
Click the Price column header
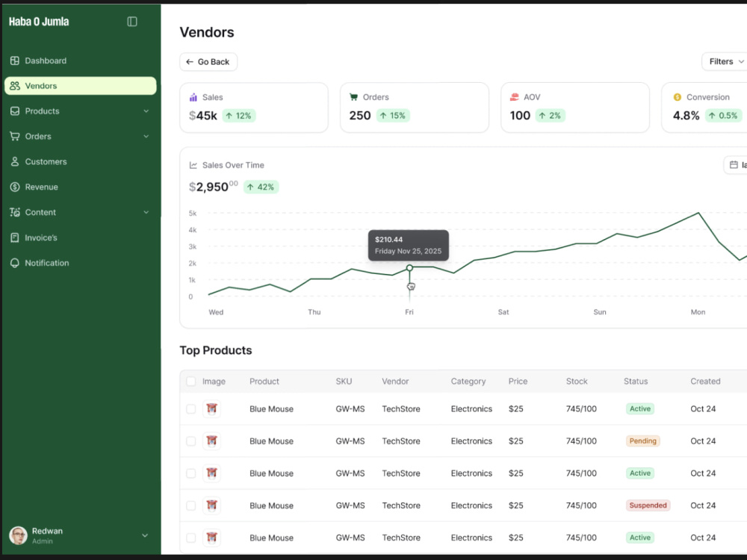pyautogui.click(x=518, y=382)
